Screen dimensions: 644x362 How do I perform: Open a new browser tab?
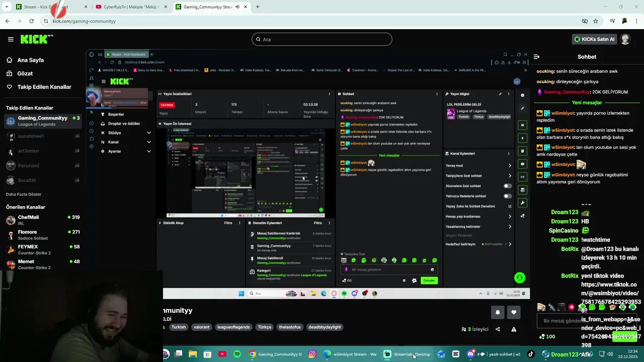pos(258,7)
